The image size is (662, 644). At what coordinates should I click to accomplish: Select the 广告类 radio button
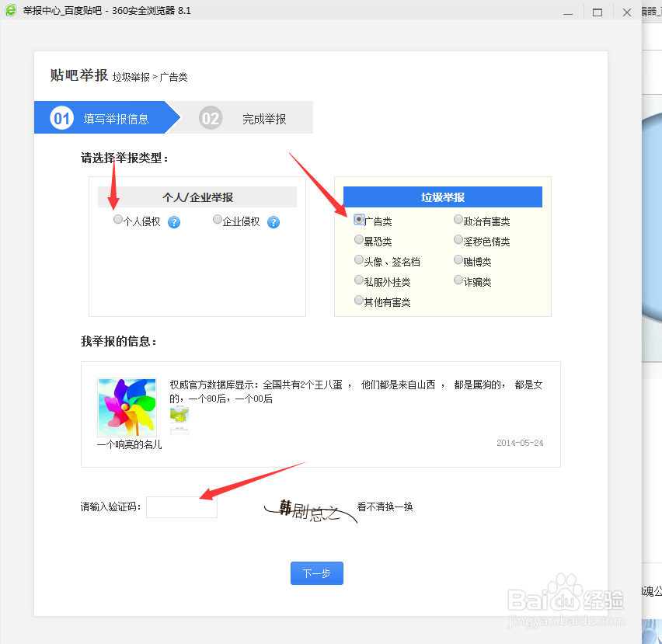click(x=359, y=219)
